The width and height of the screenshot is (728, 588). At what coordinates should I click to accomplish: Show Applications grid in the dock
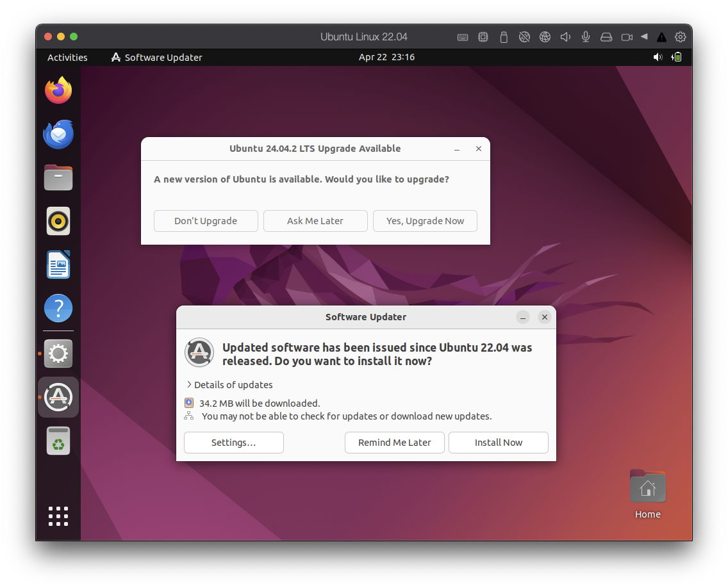pos(58,516)
